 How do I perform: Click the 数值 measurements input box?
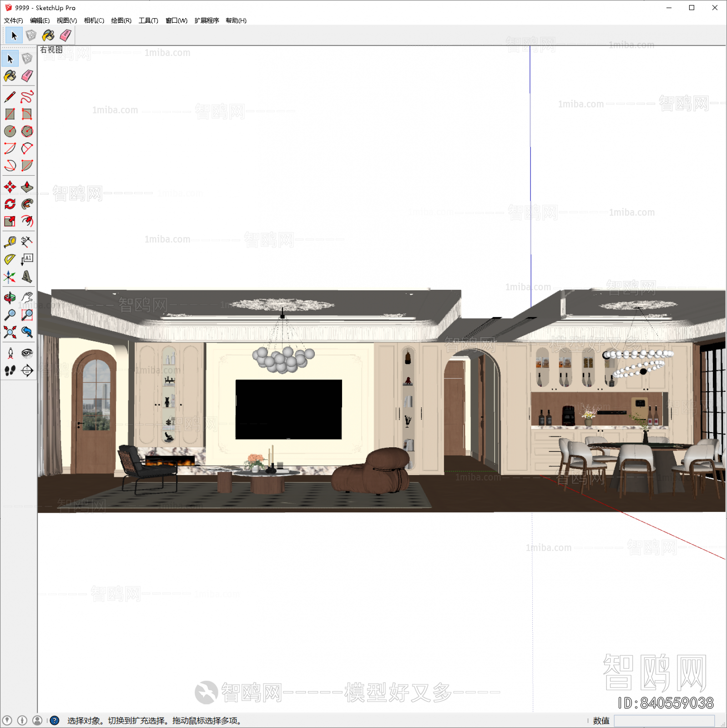click(664, 720)
